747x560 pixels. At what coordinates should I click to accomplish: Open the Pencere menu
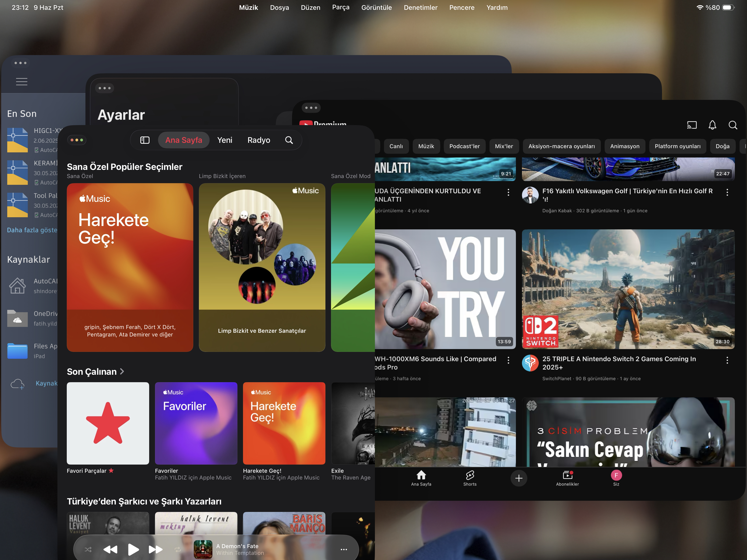(x=462, y=7)
